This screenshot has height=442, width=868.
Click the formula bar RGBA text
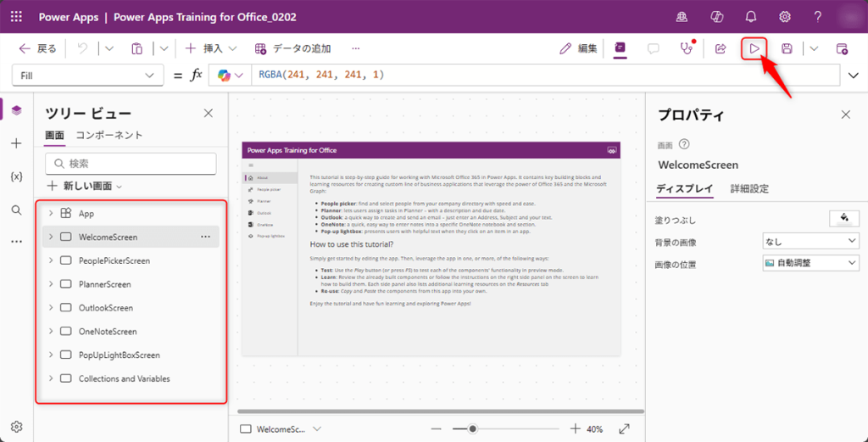321,75
